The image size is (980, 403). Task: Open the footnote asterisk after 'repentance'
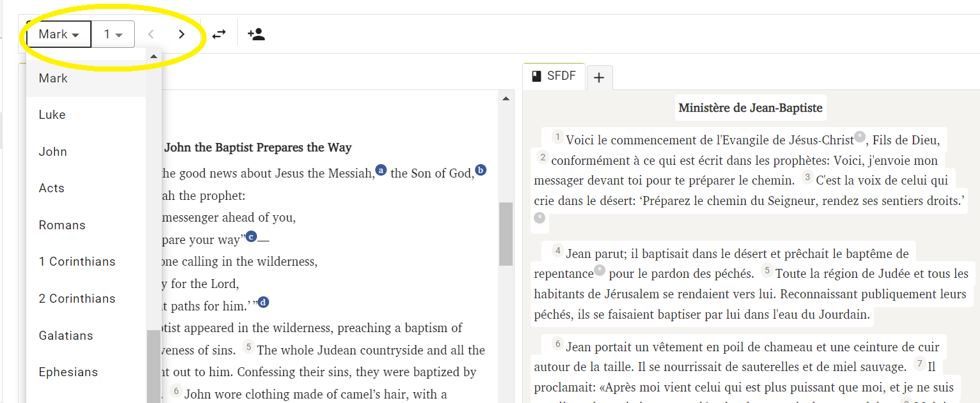point(600,270)
